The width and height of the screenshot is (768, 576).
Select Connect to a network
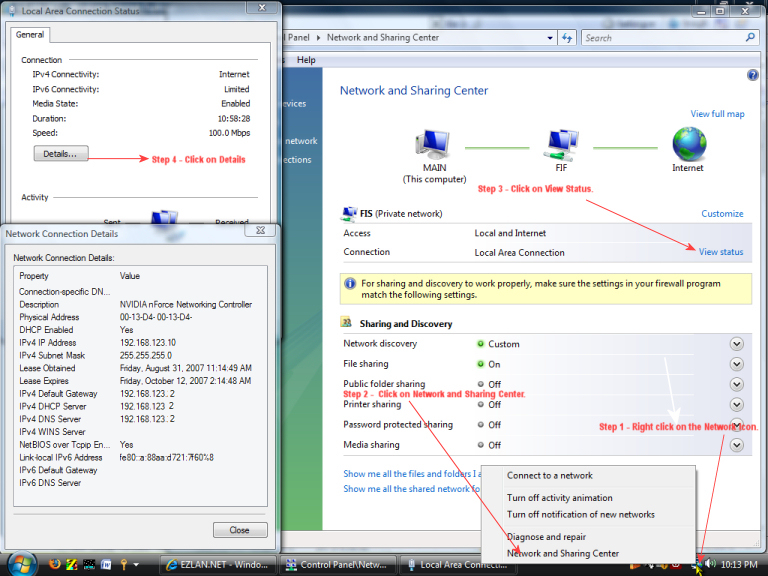(x=549, y=476)
